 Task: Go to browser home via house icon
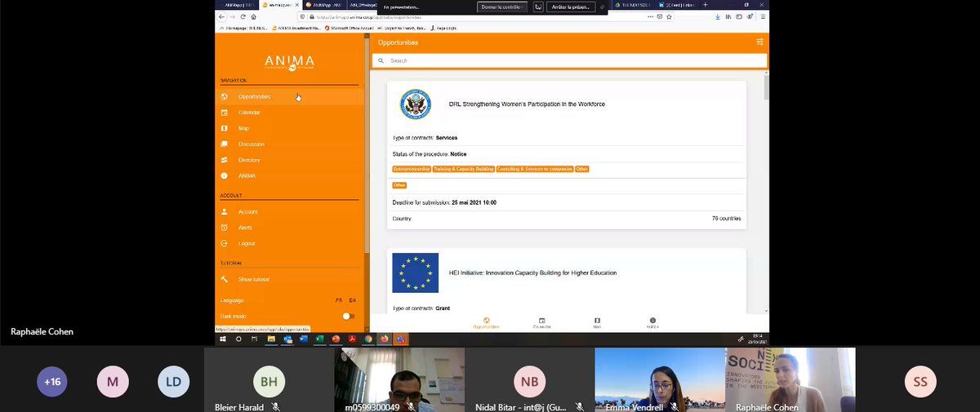pos(253,16)
